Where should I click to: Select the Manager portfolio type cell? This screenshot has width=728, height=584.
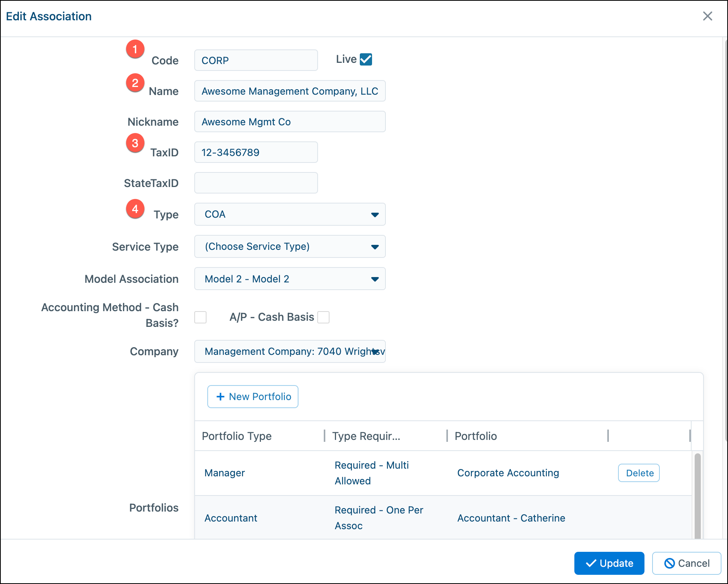tap(225, 473)
